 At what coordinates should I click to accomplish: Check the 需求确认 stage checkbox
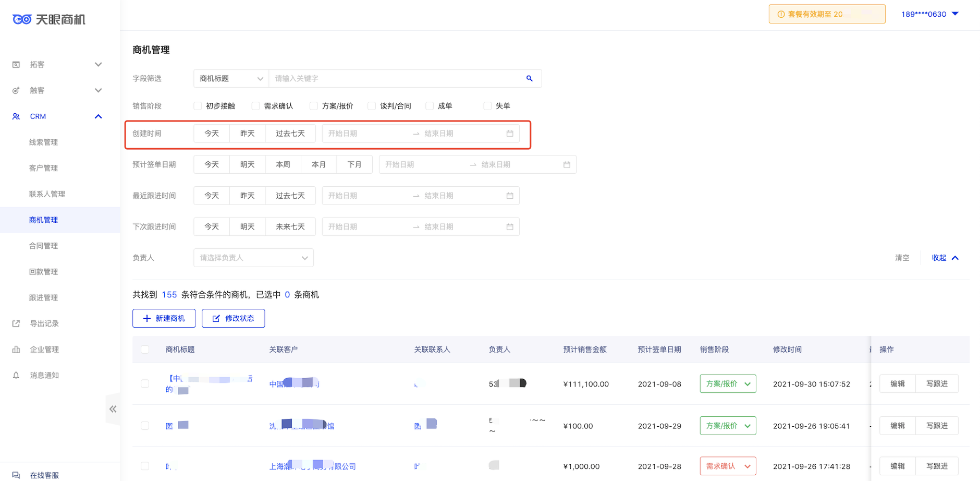(255, 106)
